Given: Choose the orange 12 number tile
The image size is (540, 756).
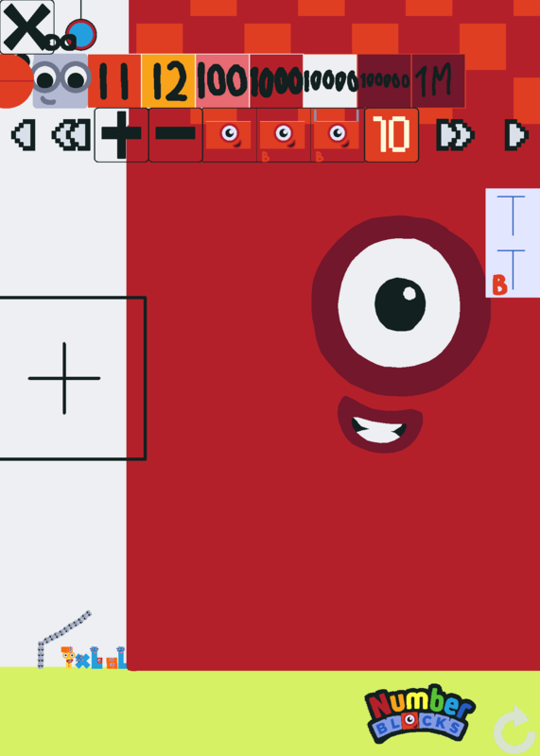Looking at the screenshot, I should tap(168, 80).
